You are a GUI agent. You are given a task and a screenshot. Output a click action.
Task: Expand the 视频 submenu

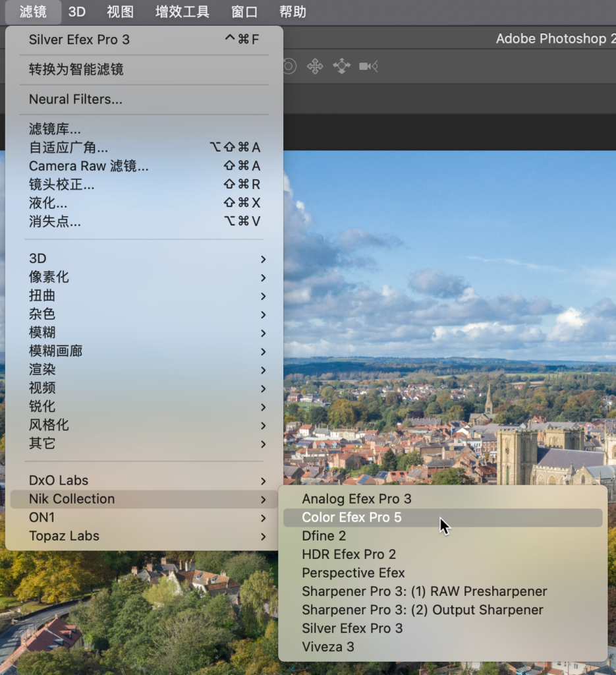(x=144, y=388)
